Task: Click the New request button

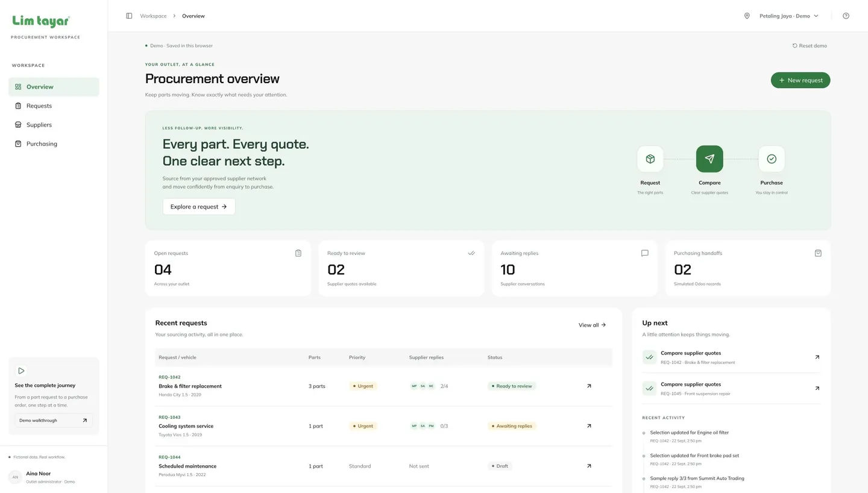Action: (x=800, y=80)
